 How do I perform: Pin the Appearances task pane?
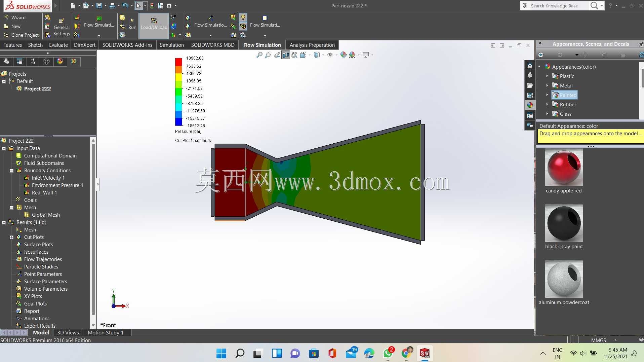click(641, 44)
